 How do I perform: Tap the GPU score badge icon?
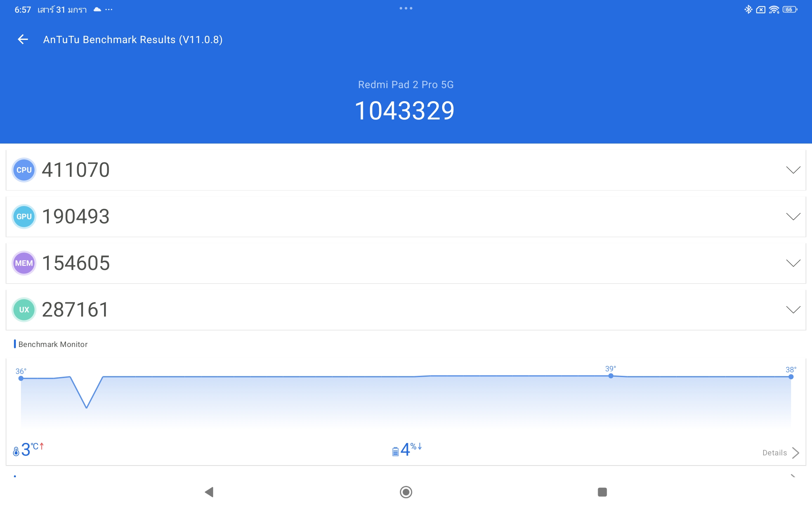coord(24,217)
